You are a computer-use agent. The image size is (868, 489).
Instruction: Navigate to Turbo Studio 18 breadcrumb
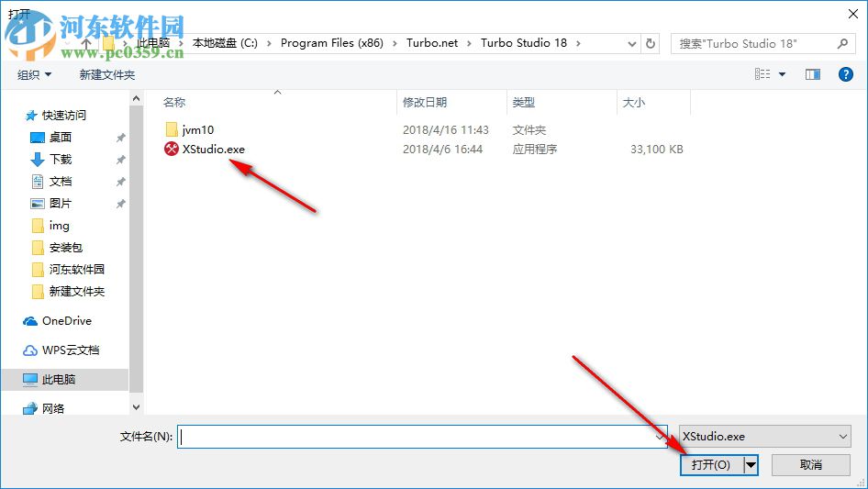pyautogui.click(x=524, y=42)
